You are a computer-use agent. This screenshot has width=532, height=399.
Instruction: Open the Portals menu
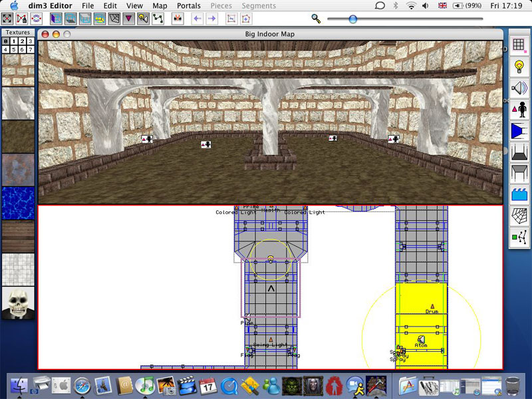tap(189, 5)
